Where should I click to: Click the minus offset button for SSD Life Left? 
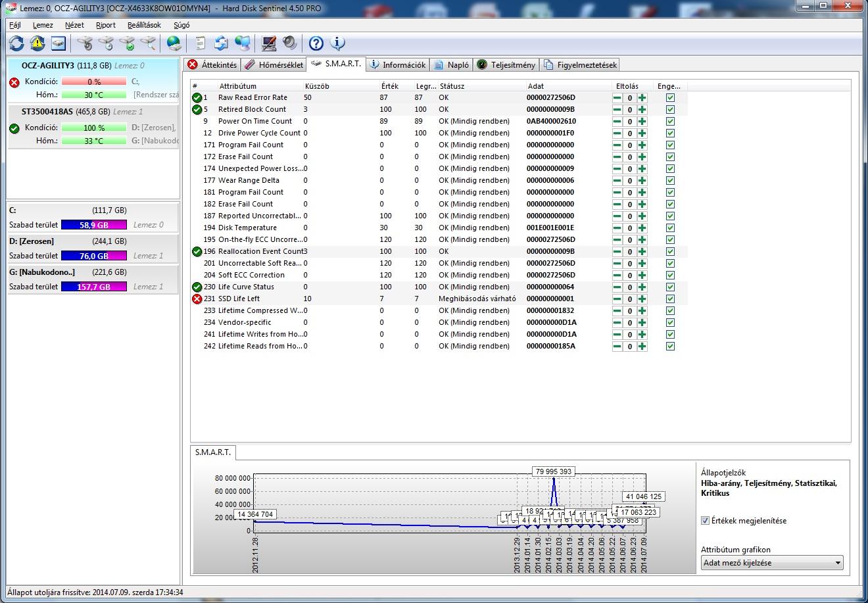(x=617, y=299)
